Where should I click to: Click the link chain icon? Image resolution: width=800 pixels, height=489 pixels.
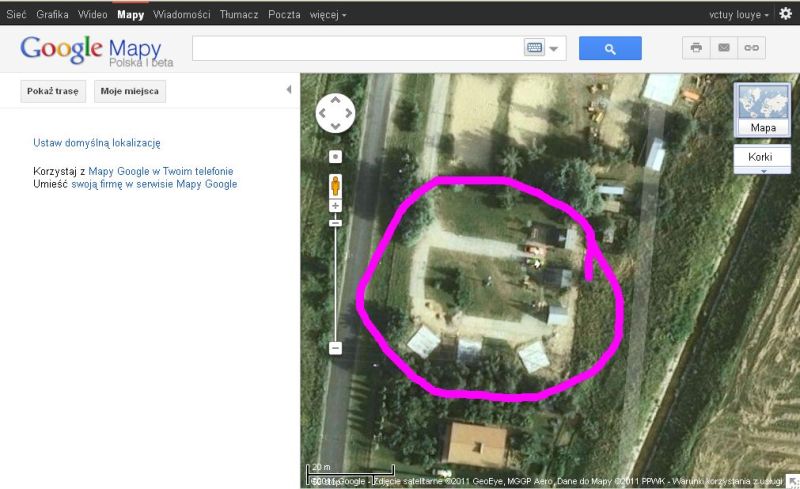click(750, 48)
